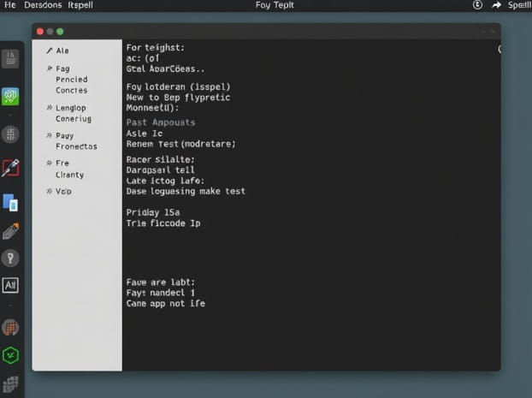Click the share arrow icon in menu bar

pyautogui.click(x=496, y=5)
